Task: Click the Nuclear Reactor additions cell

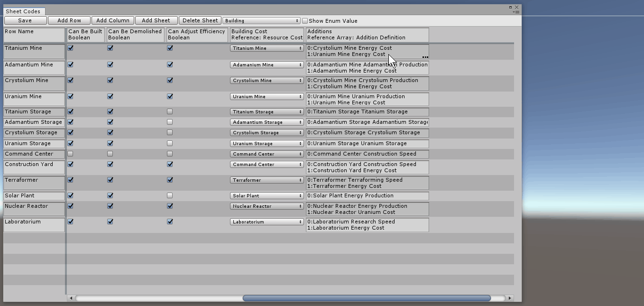Action: pos(368,209)
